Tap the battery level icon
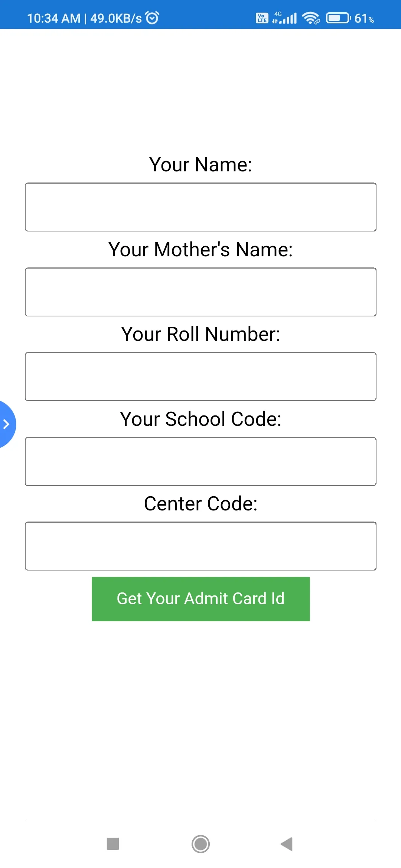 [338, 18]
